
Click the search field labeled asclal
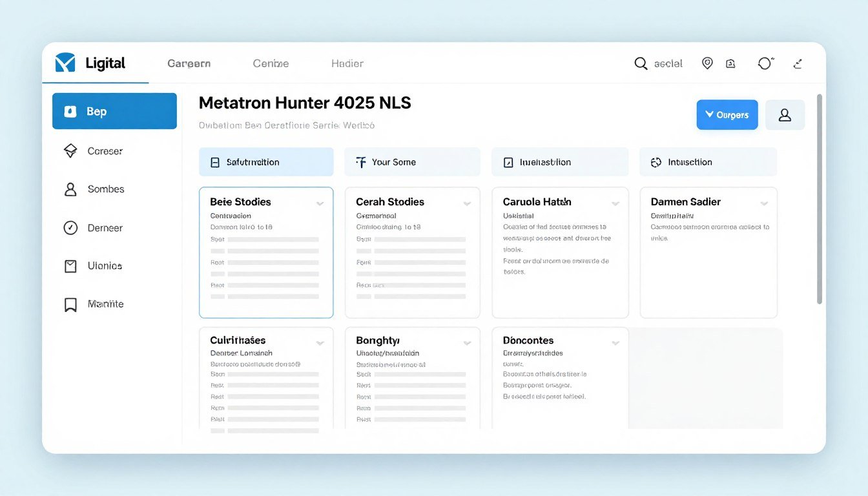click(668, 63)
